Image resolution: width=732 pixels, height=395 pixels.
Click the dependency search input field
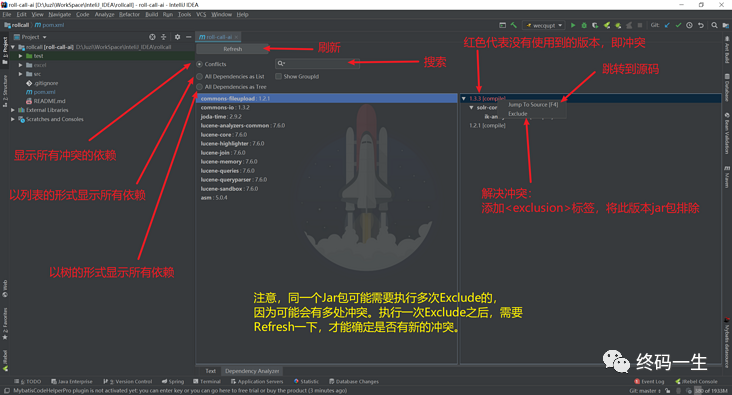coord(317,63)
